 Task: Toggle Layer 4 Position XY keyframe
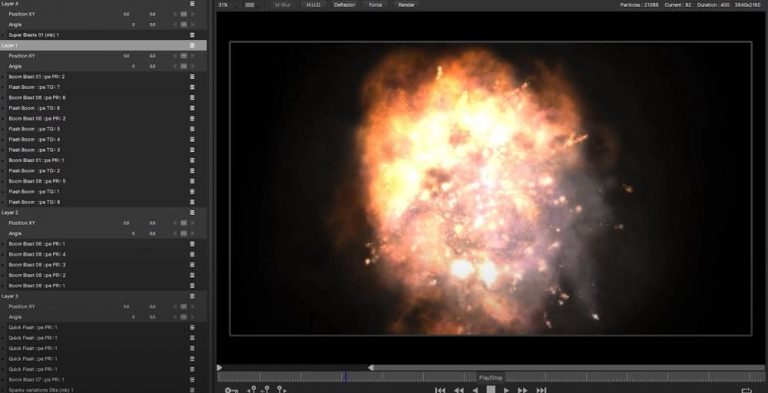183,14
